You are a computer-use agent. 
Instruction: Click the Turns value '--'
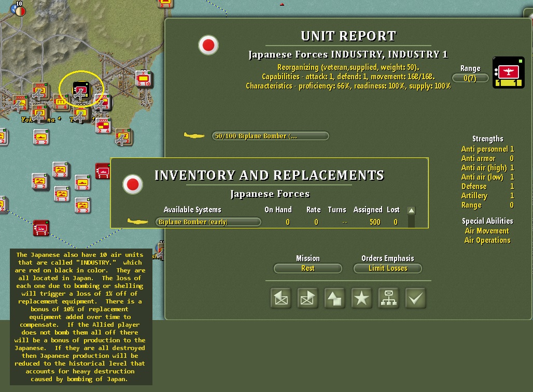(345, 222)
